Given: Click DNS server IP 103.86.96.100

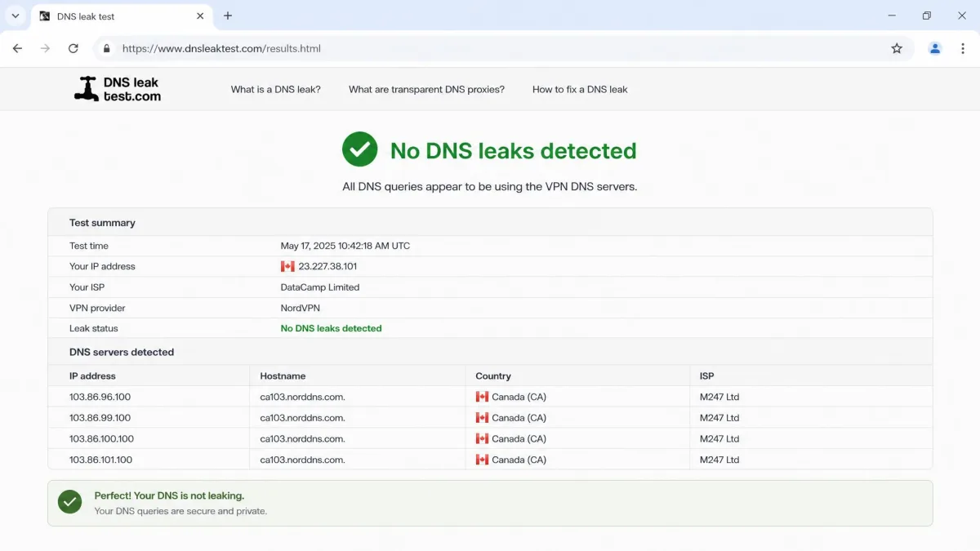Looking at the screenshot, I should (x=100, y=397).
